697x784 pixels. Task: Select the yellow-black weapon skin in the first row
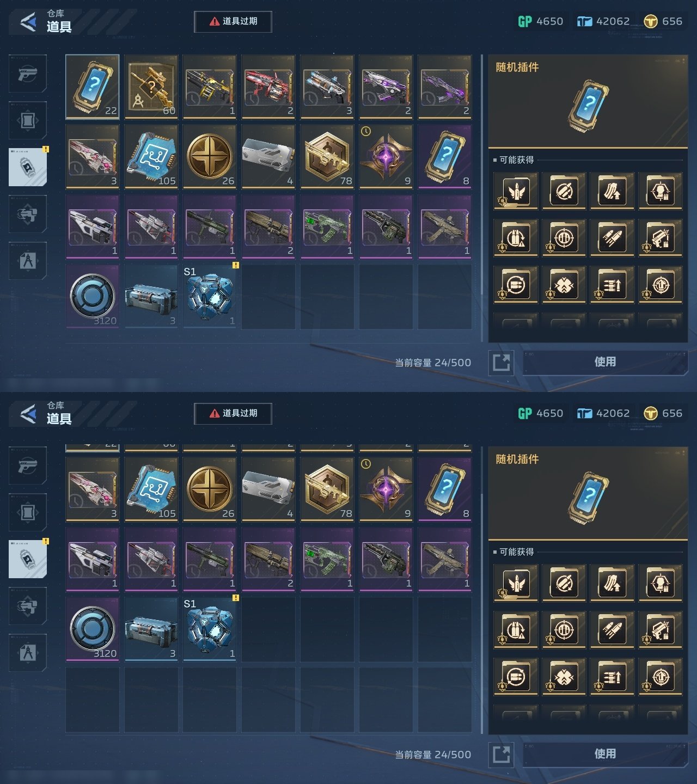pyautogui.click(x=210, y=87)
